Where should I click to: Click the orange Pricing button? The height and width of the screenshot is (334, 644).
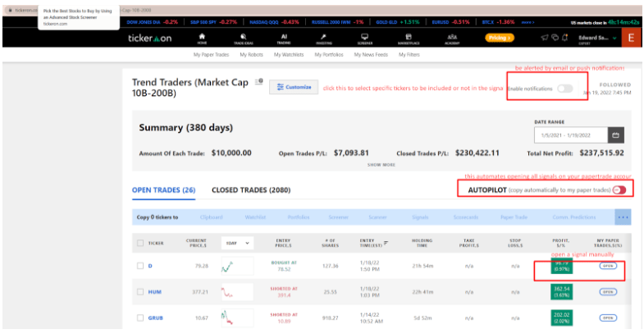(500, 38)
